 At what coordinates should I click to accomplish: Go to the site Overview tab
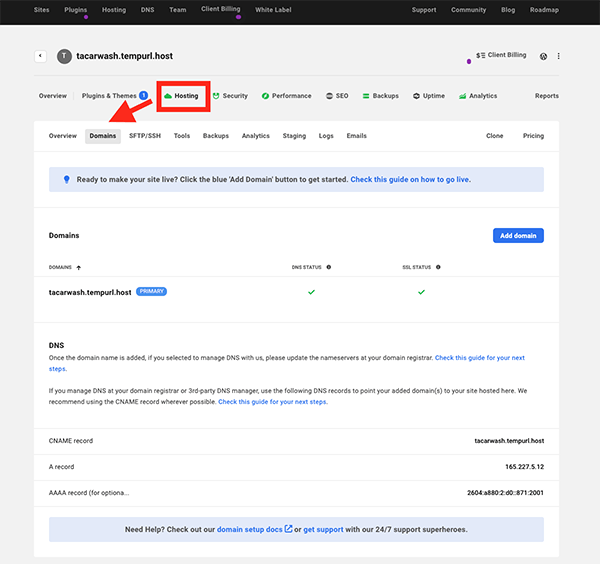pyautogui.click(x=53, y=96)
